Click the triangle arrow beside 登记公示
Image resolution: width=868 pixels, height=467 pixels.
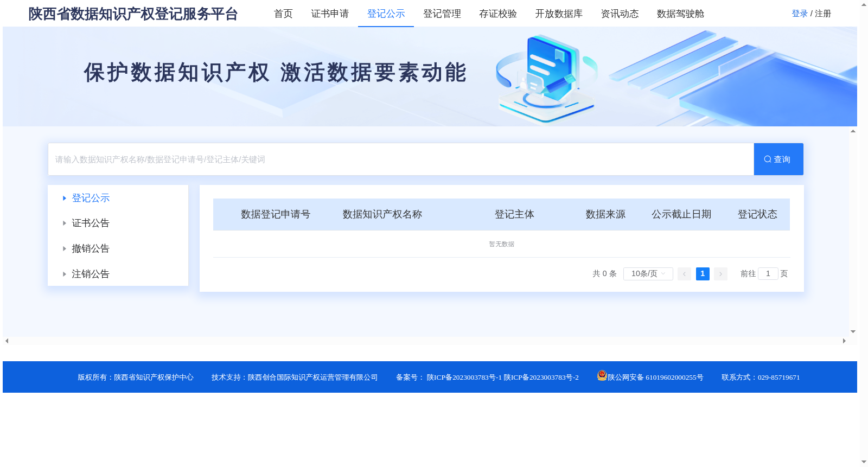(65, 198)
